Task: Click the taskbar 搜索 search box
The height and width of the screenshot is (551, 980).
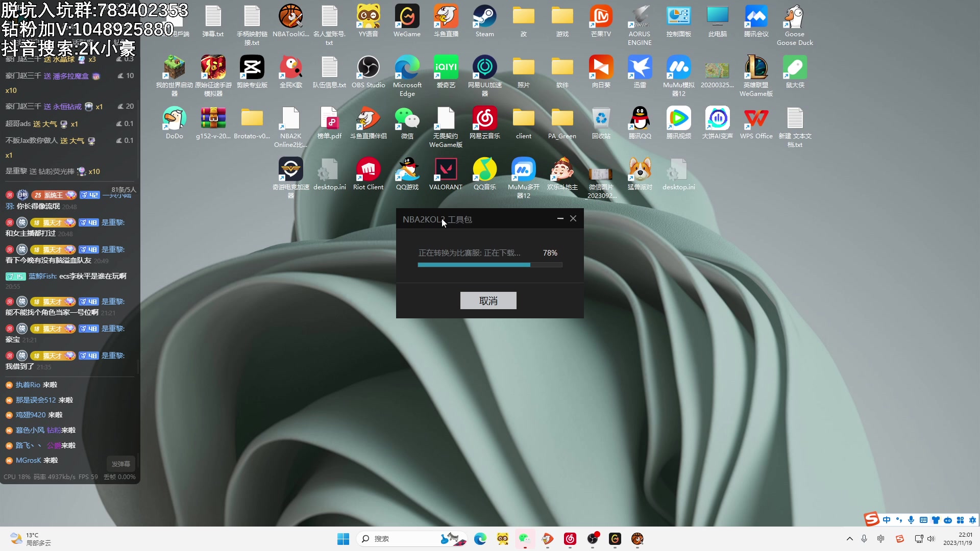Action: point(412,539)
